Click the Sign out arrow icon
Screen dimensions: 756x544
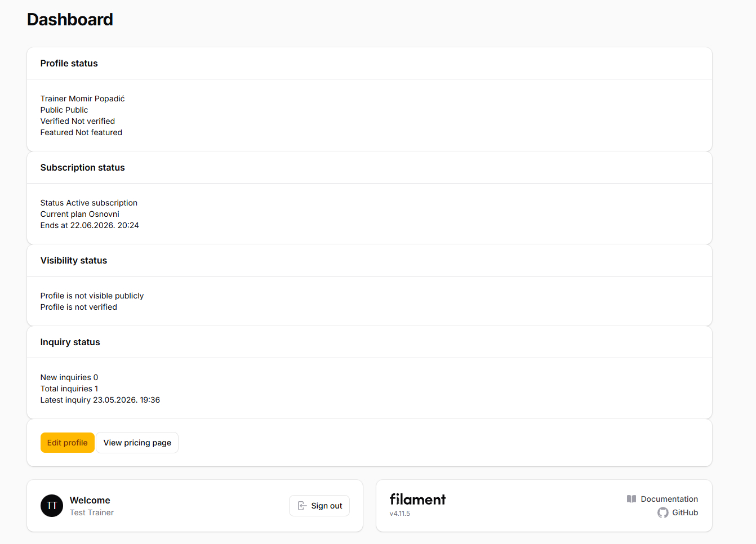tap(302, 506)
